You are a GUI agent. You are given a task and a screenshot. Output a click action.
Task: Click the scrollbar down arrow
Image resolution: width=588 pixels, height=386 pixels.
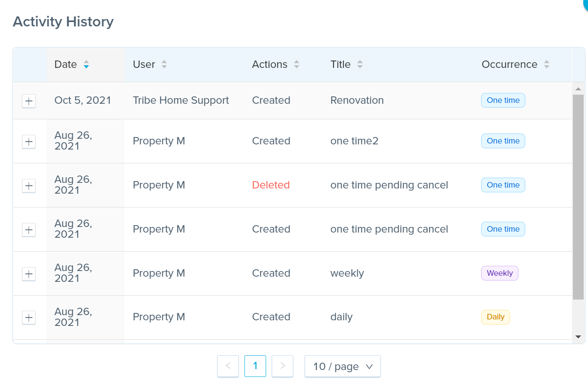pos(578,336)
